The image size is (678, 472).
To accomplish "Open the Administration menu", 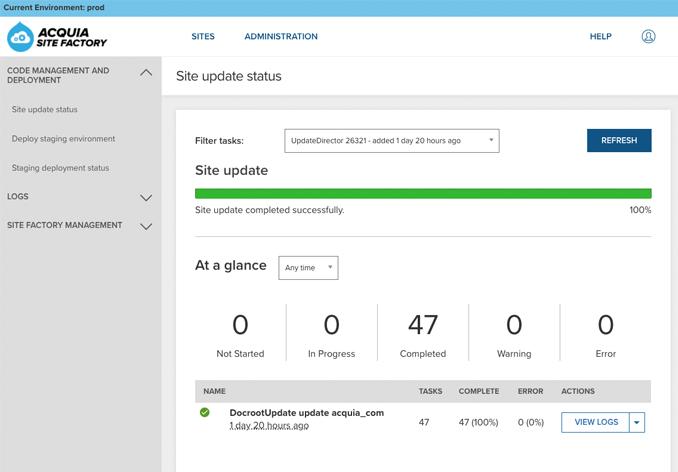I will (281, 37).
